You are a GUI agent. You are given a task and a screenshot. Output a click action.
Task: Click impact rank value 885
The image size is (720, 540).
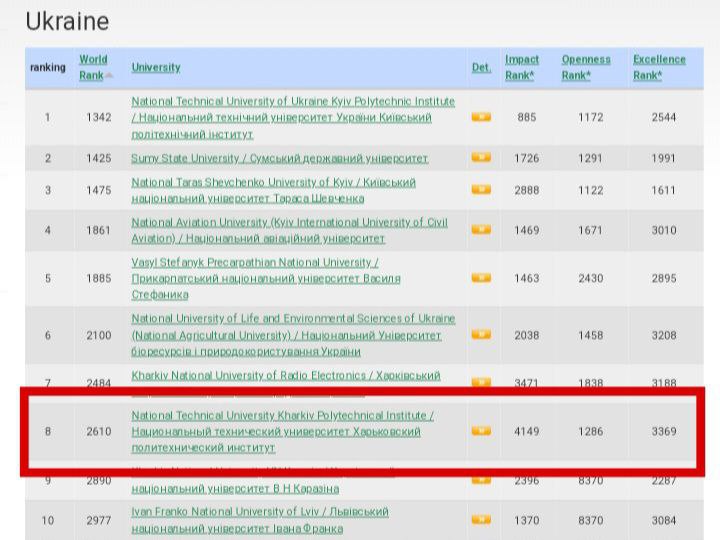tap(527, 118)
